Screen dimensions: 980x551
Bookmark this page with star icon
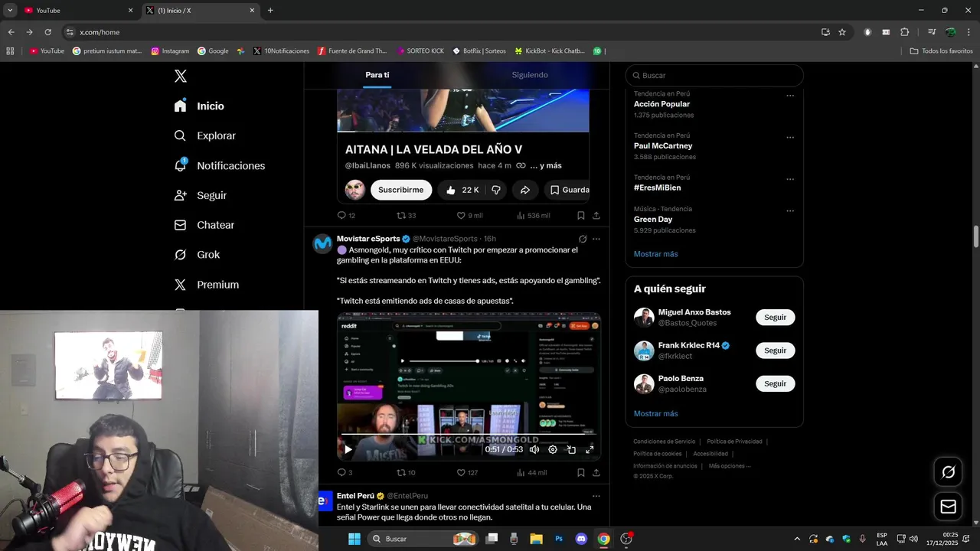click(x=842, y=32)
